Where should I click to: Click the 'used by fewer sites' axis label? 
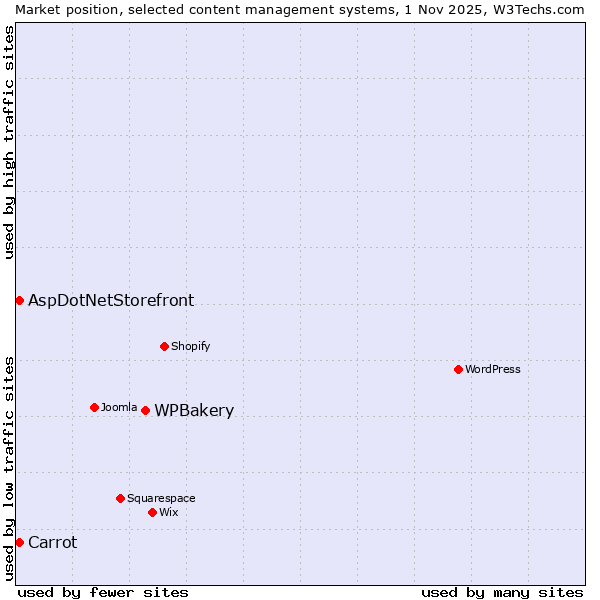pyautogui.click(x=103, y=592)
